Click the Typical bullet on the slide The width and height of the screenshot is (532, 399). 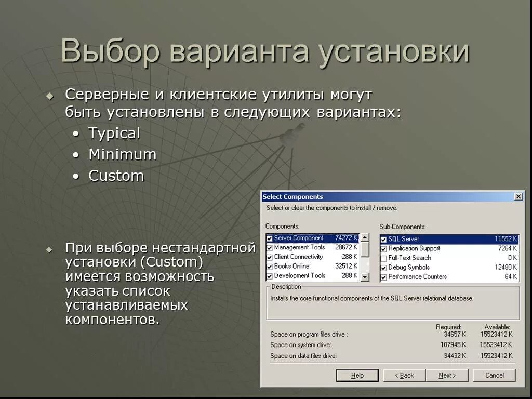click(114, 134)
